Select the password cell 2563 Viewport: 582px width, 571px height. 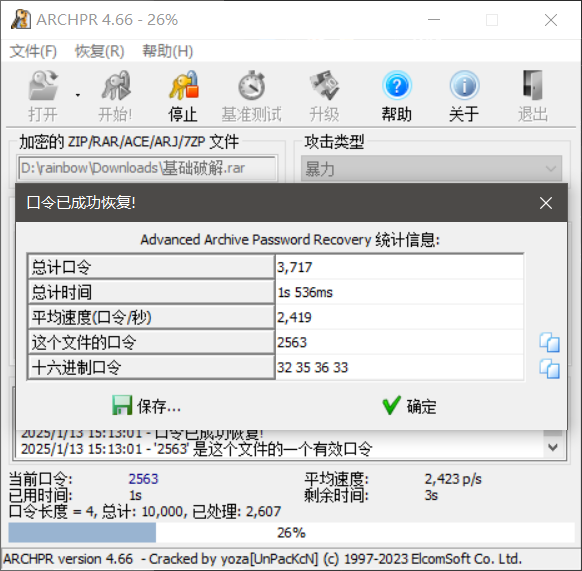pyautogui.click(x=400, y=342)
